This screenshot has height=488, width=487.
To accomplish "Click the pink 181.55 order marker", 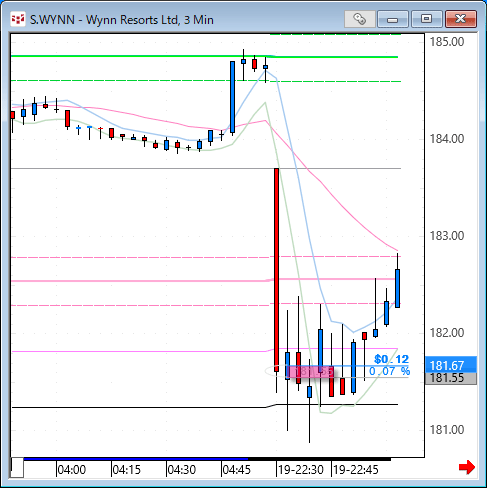I will (x=311, y=372).
